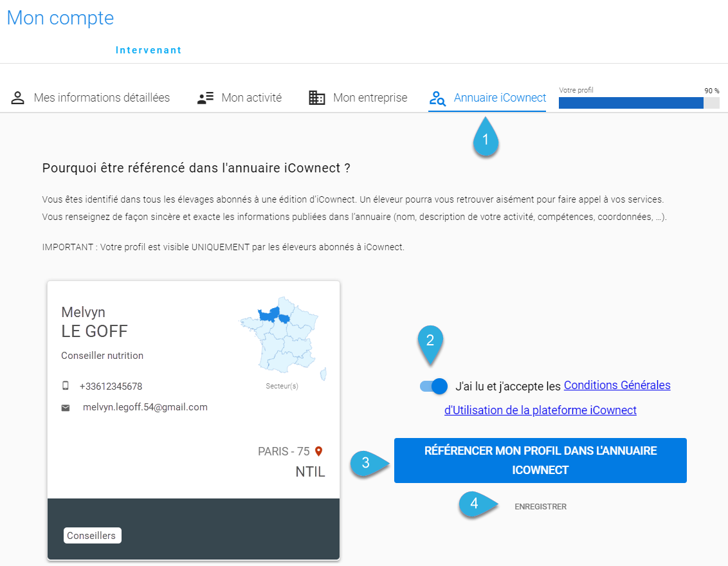The width and height of the screenshot is (728, 566).
Task: Click the ENREGISTRER button
Action: pos(540,507)
